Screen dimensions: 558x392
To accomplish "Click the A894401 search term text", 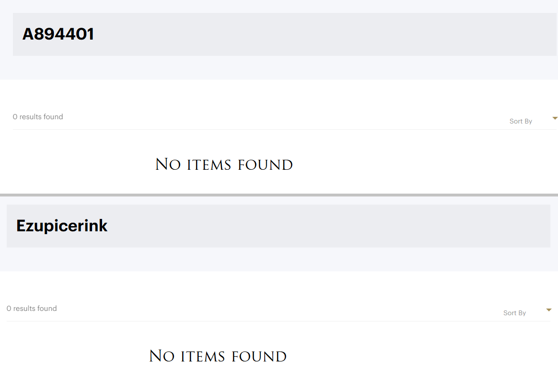I will pos(58,34).
